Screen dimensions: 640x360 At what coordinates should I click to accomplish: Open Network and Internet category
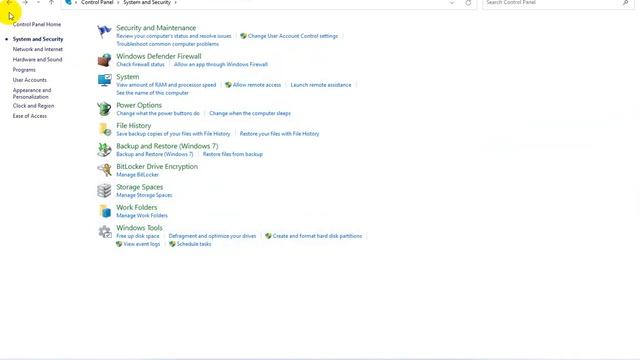[x=38, y=49]
